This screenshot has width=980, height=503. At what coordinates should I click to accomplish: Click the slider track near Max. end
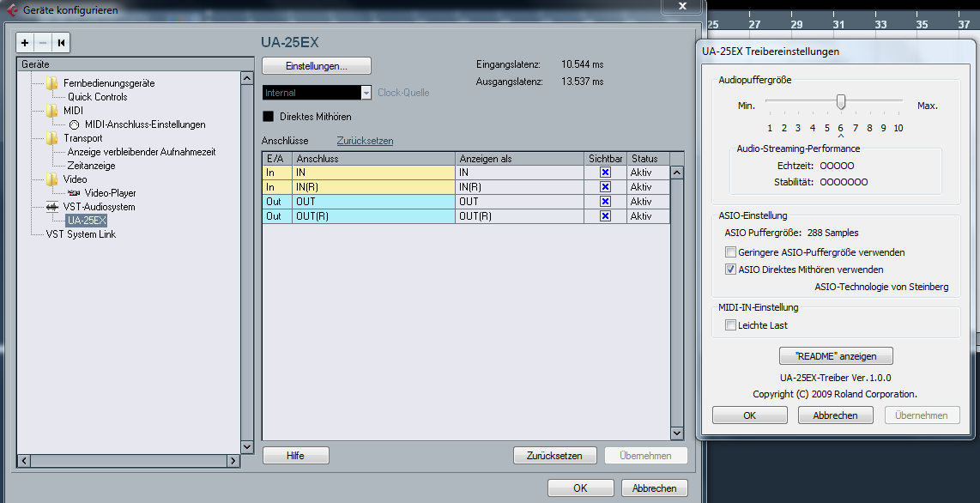coord(897,100)
